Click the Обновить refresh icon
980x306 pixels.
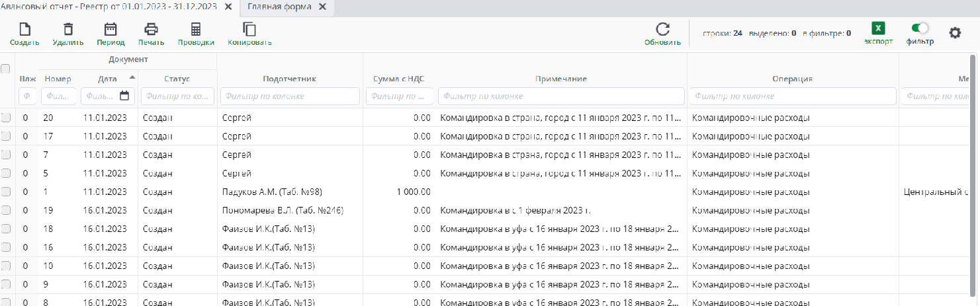click(662, 30)
